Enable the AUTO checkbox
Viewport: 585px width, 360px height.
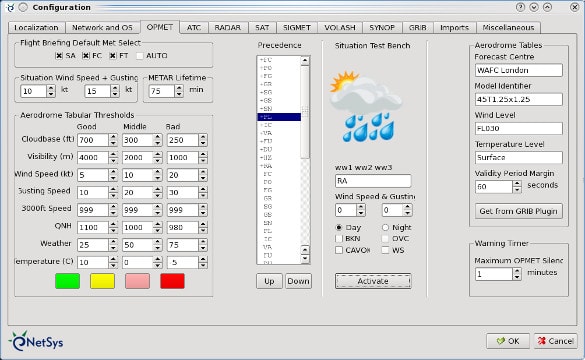[x=140, y=56]
